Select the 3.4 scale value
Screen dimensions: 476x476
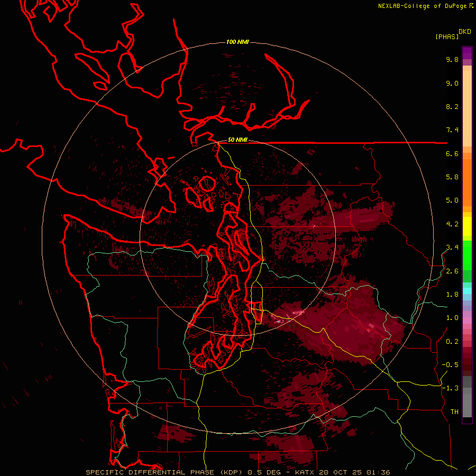pos(452,248)
